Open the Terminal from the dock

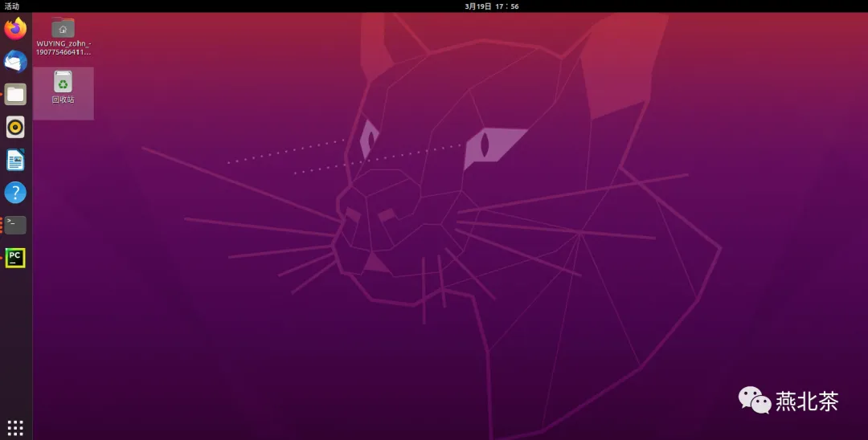click(x=15, y=225)
